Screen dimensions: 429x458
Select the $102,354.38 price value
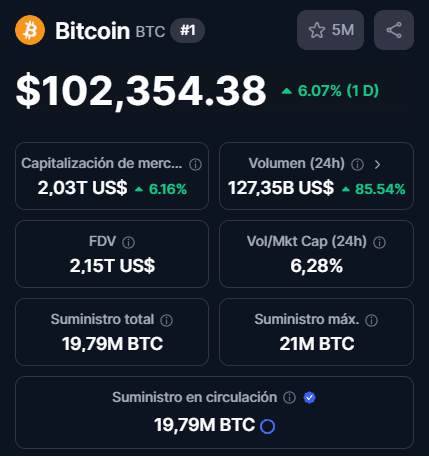coord(141,91)
